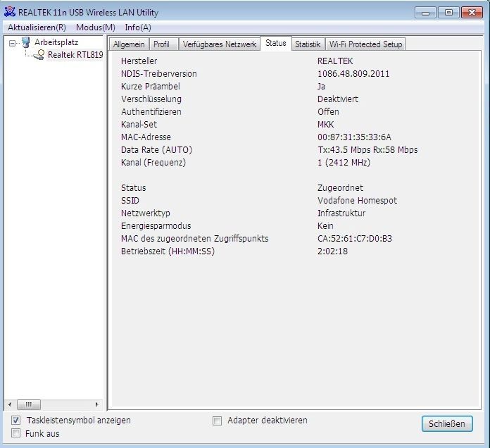Click the tree panel horizontal scrollbar thumb
This screenshot has width=490, height=448.
(29, 404)
